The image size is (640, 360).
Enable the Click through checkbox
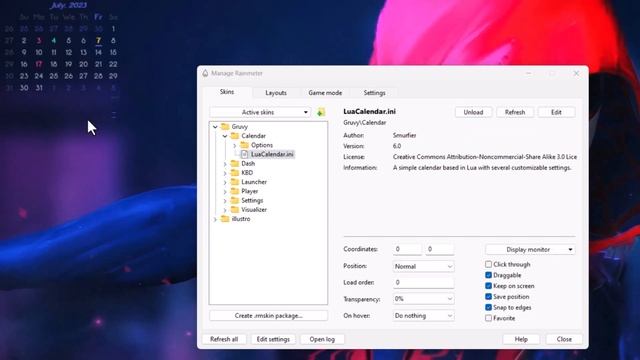click(488, 264)
